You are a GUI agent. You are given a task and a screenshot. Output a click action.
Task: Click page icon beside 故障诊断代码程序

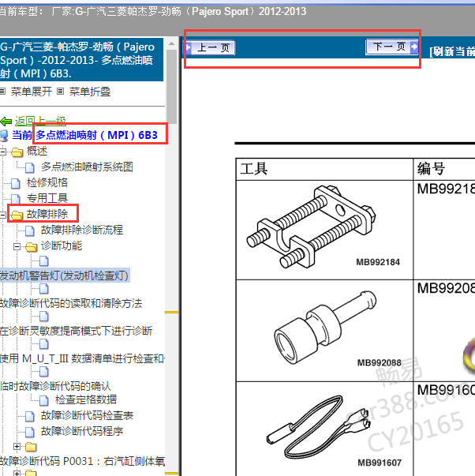[30, 432]
